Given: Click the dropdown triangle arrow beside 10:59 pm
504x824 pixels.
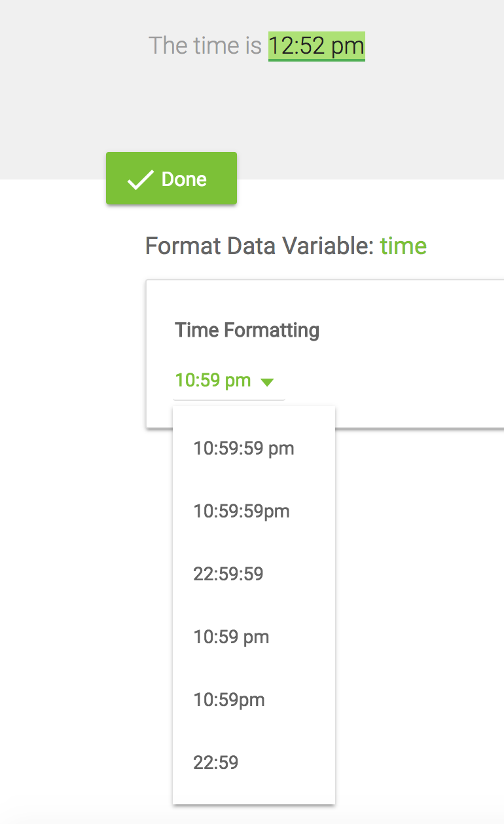Looking at the screenshot, I should pyautogui.click(x=267, y=382).
